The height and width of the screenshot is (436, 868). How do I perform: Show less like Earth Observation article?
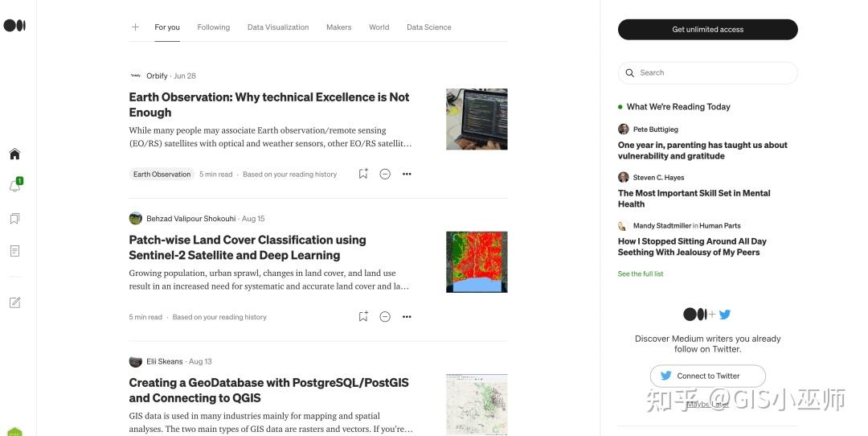[385, 174]
